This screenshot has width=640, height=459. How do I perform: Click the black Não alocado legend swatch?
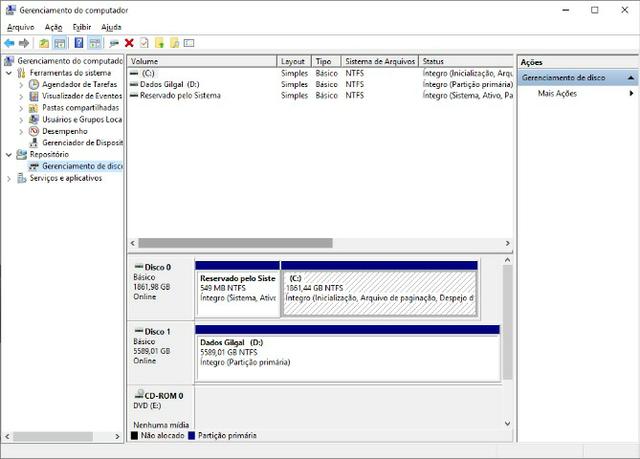tap(134, 435)
